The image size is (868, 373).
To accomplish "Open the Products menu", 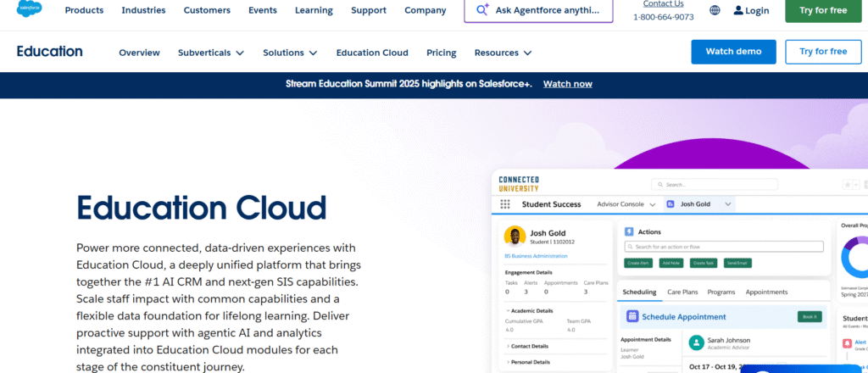I will click(x=84, y=10).
